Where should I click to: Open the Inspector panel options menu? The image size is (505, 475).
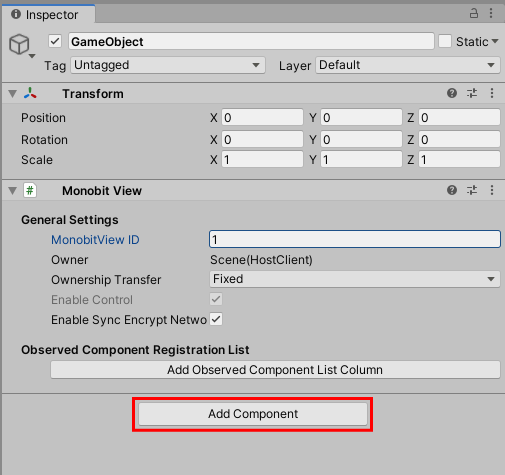click(x=491, y=13)
